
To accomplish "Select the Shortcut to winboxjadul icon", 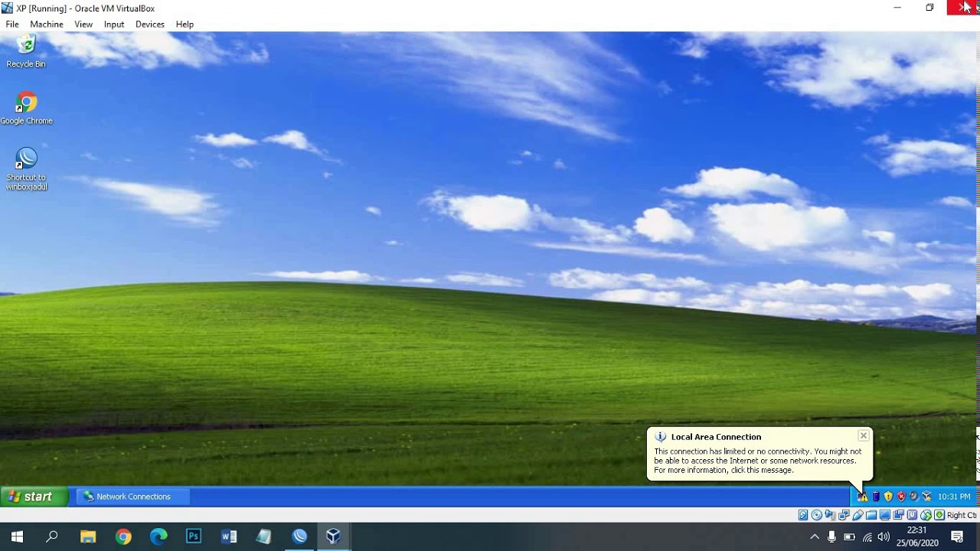I will (26, 169).
